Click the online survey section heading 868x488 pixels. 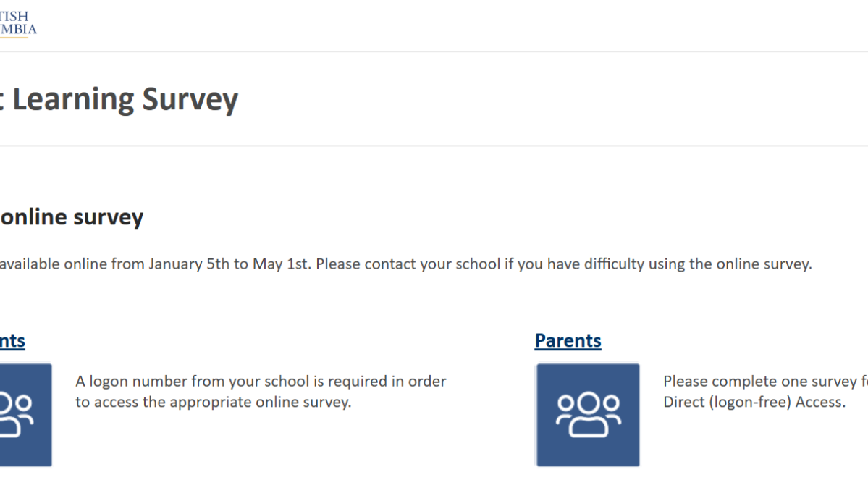click(x=72, y=216)
